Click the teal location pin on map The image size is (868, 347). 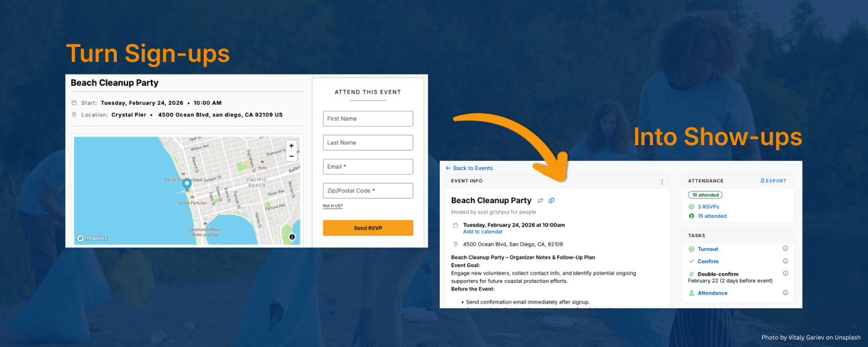click(187, 184)
